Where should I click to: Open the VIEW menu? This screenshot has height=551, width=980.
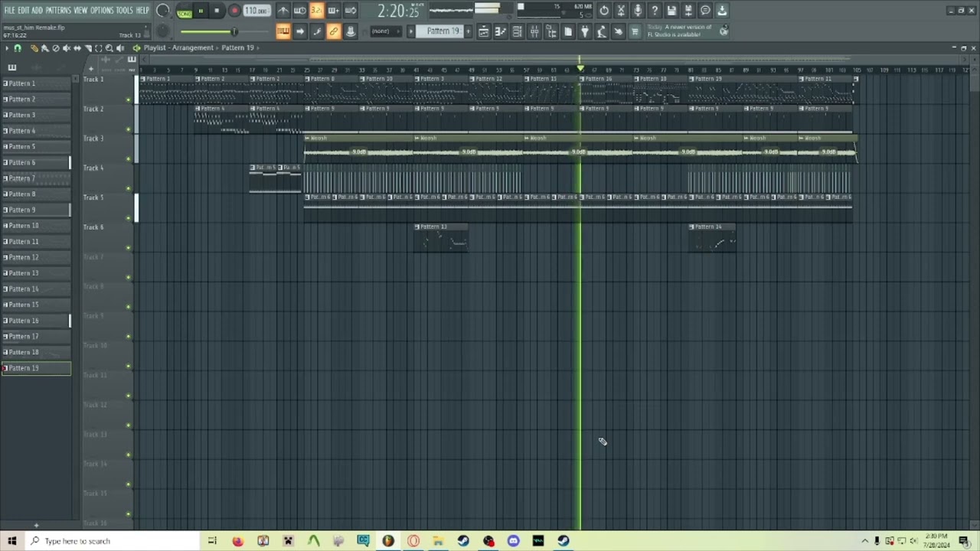(80, 11)
